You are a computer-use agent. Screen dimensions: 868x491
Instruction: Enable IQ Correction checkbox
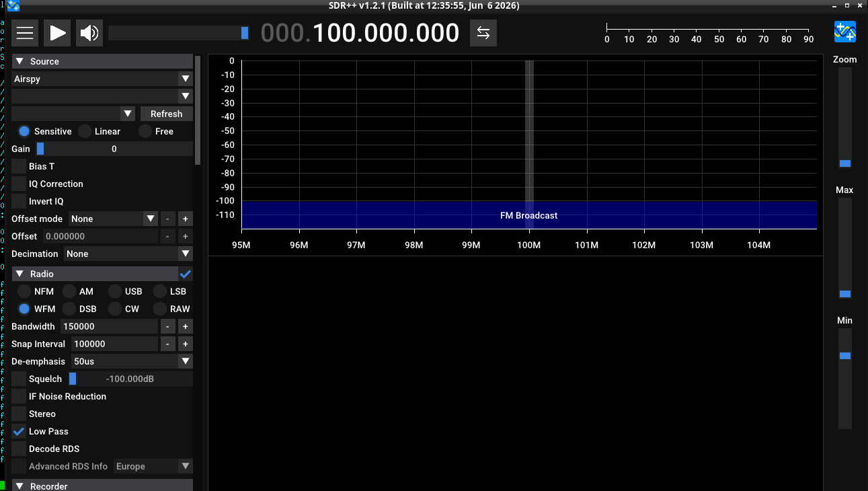tap(19, 184)
